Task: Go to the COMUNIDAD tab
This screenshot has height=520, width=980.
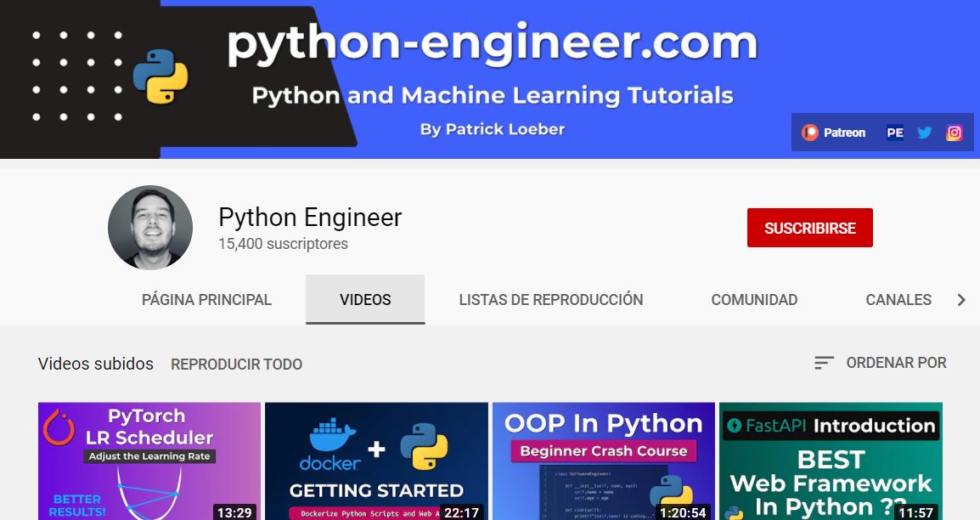Action: [x=754, y=300]
